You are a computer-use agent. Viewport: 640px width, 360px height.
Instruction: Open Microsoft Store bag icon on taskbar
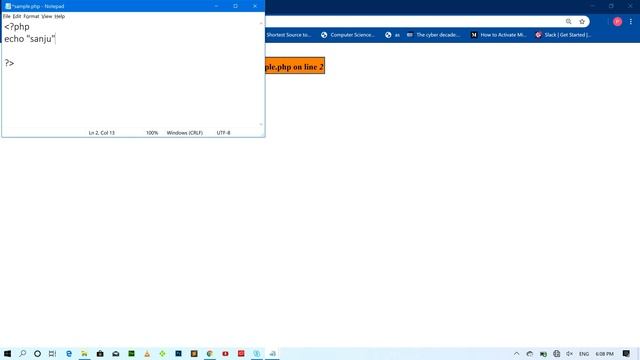coord(100,353)
